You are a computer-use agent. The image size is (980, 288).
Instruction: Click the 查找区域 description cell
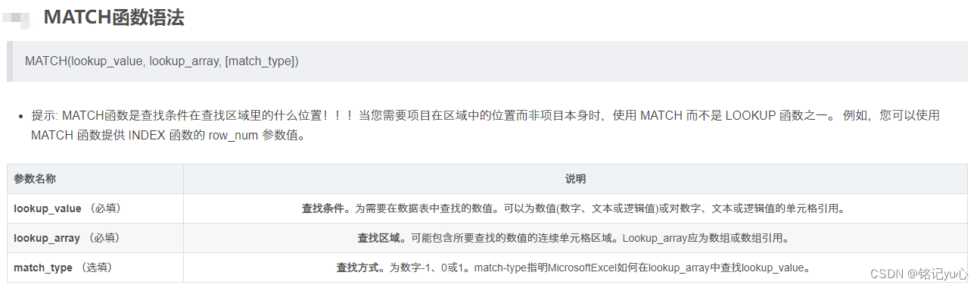coord(575,238)
